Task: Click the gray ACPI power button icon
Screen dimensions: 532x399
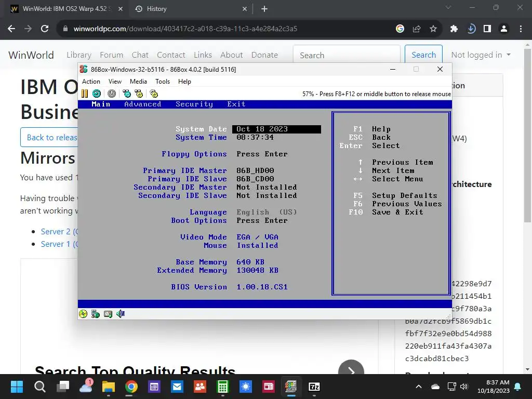Action: pos(112,94)
